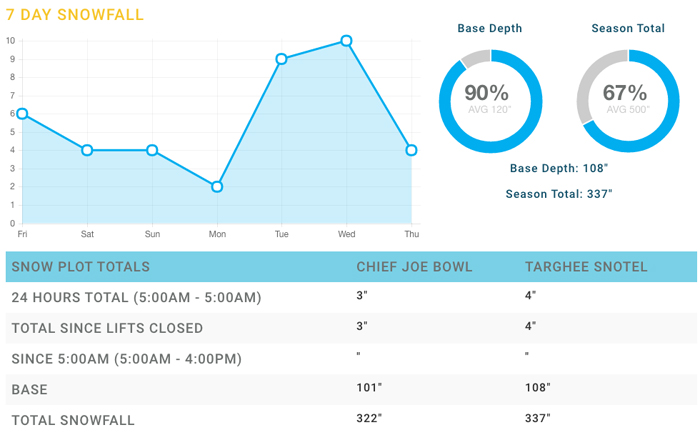Click the Sunday data point marker

click(x=152, y=150)
